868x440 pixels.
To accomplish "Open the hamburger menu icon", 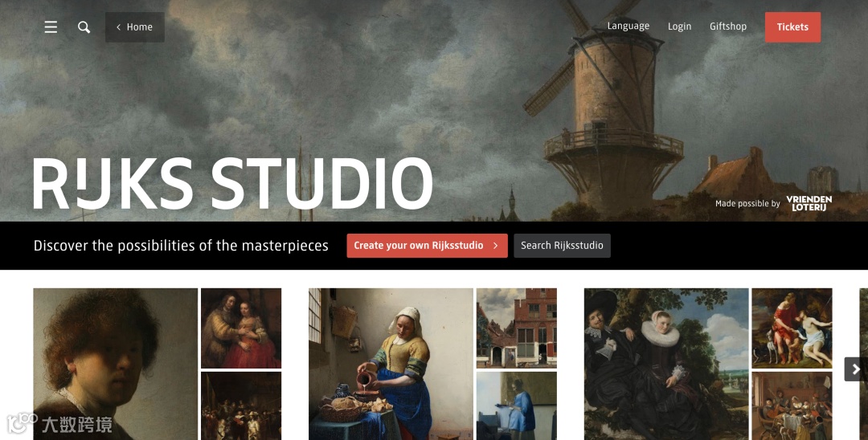I will coord(51,27).
